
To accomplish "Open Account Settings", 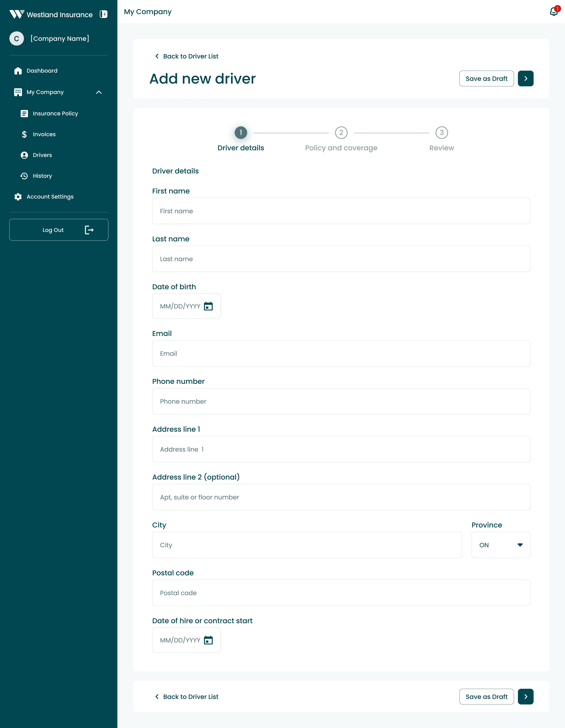I will 50,197.
